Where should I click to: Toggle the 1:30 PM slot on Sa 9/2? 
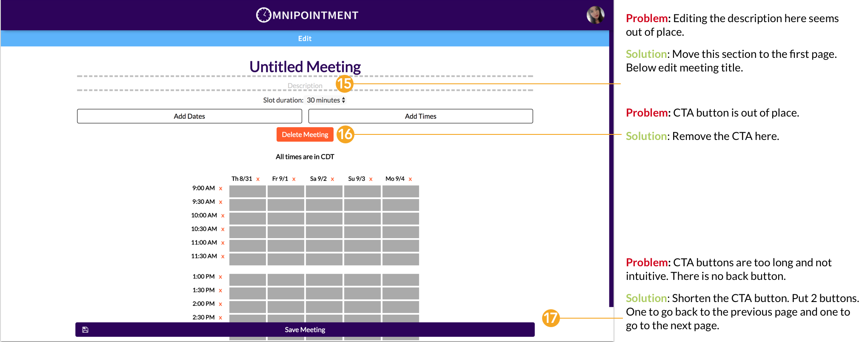point(324,294)
